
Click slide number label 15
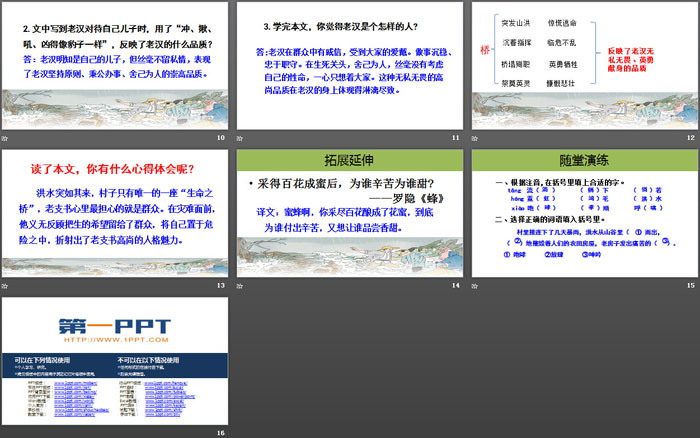[691, 285]
